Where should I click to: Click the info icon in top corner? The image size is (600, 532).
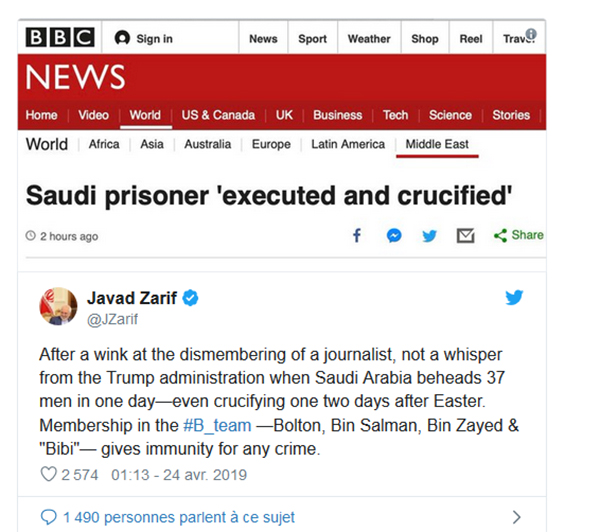531,34
